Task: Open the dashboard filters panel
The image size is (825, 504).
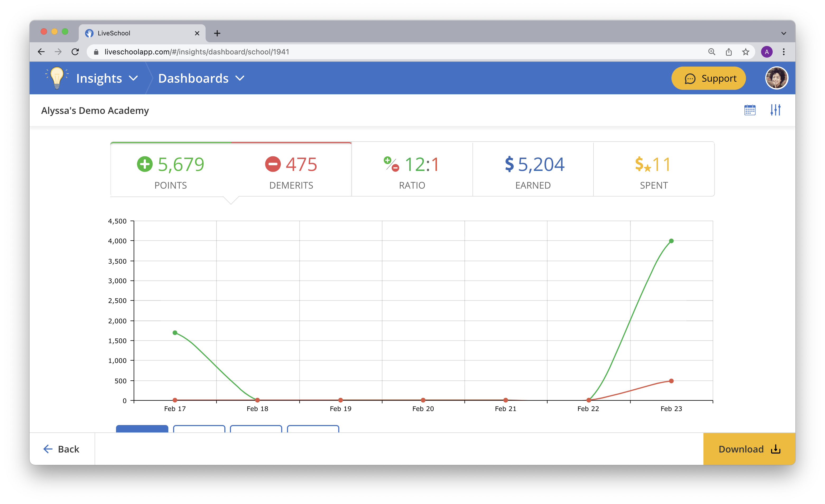Action: coord(776,110)
